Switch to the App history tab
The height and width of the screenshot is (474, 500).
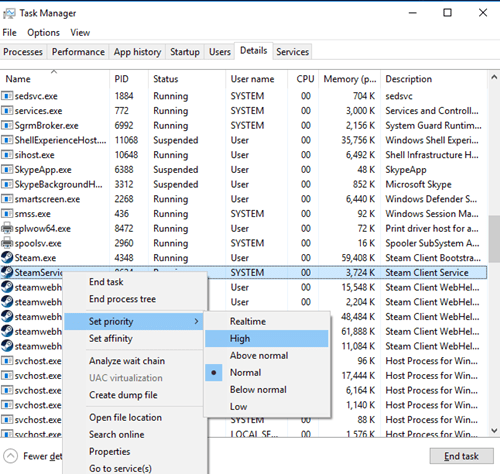137,52
